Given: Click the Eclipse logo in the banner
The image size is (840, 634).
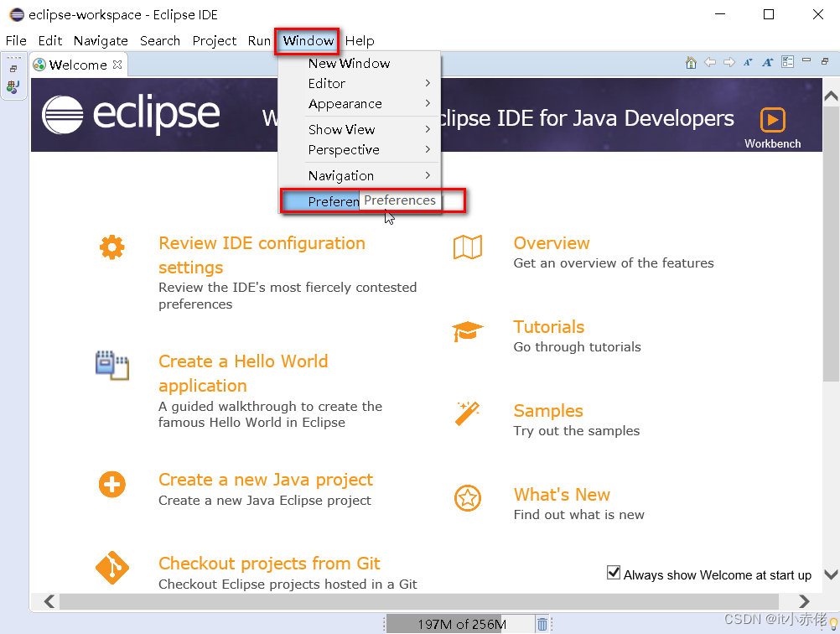Looking at the screenshot, I should (131, 114).
